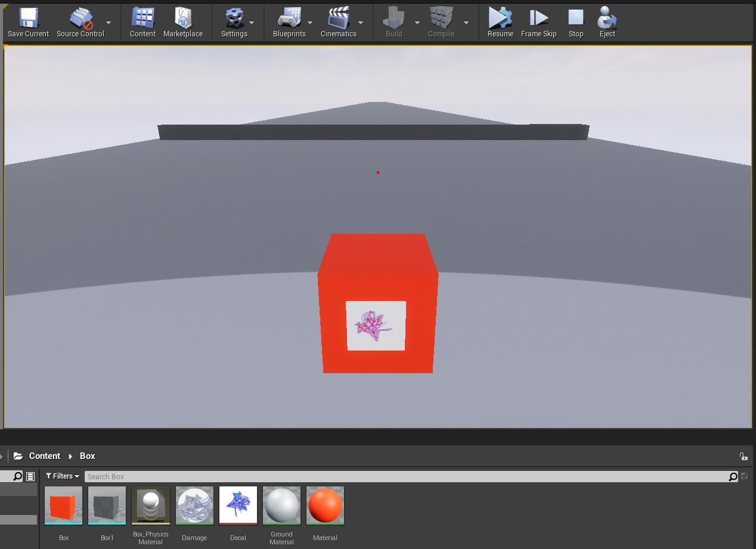Click the "Decal" asset name label
This screenshot has width=756, height=549.
[238, 538]
